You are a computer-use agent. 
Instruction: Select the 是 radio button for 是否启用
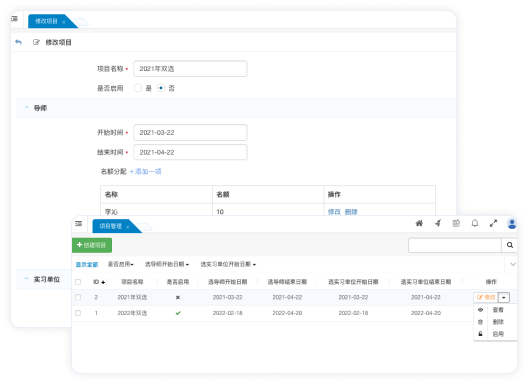138,88
